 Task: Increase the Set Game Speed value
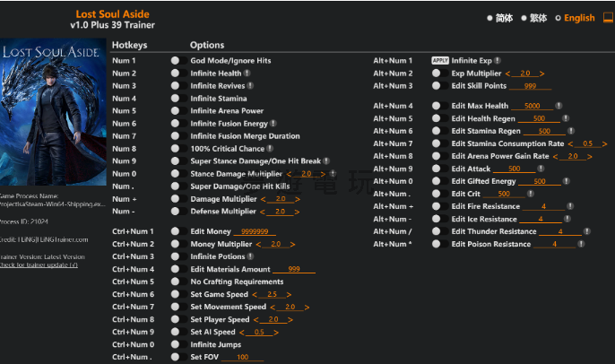289,295
